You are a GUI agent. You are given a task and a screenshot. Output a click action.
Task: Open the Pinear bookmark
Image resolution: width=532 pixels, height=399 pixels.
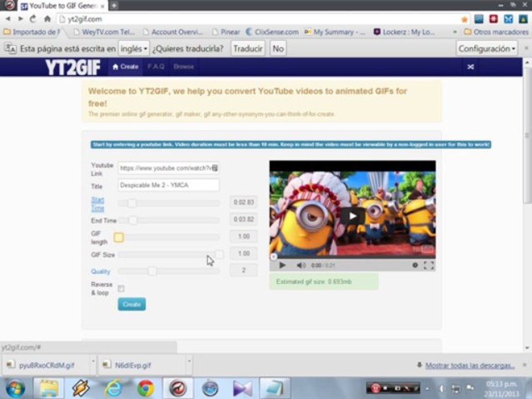[226, 32]
